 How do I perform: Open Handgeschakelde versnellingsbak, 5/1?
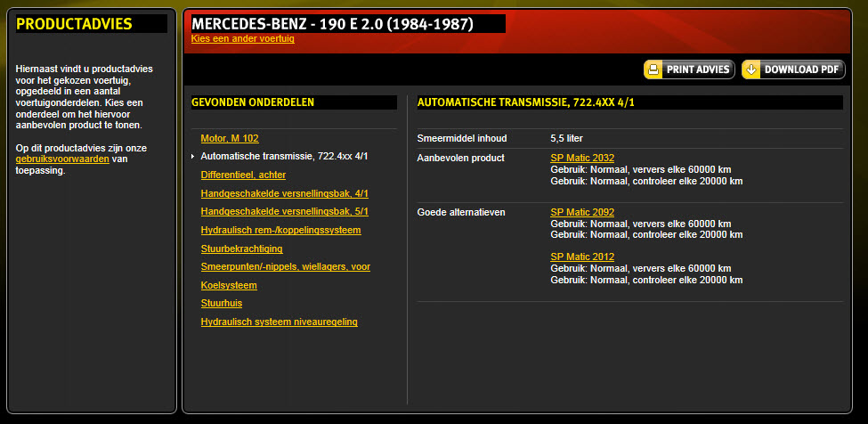point(285,212)
